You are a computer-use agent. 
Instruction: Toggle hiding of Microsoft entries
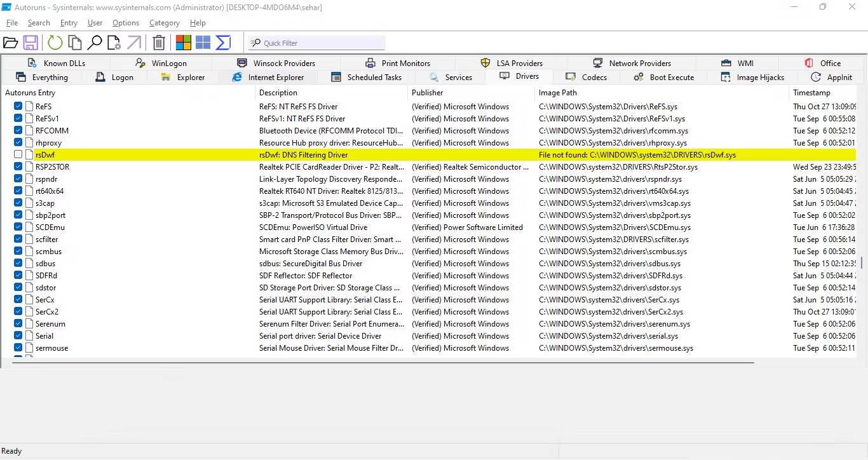pos(183,42)
